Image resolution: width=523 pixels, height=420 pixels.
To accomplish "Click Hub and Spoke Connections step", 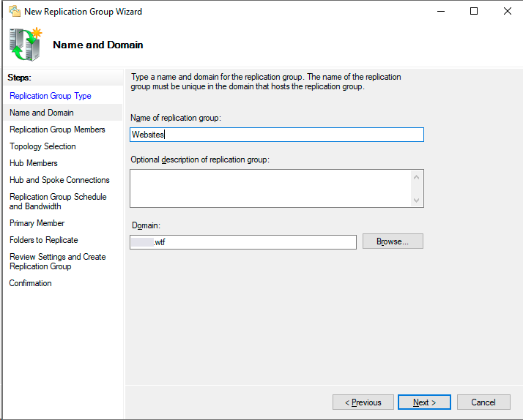I will coord(59,180).
